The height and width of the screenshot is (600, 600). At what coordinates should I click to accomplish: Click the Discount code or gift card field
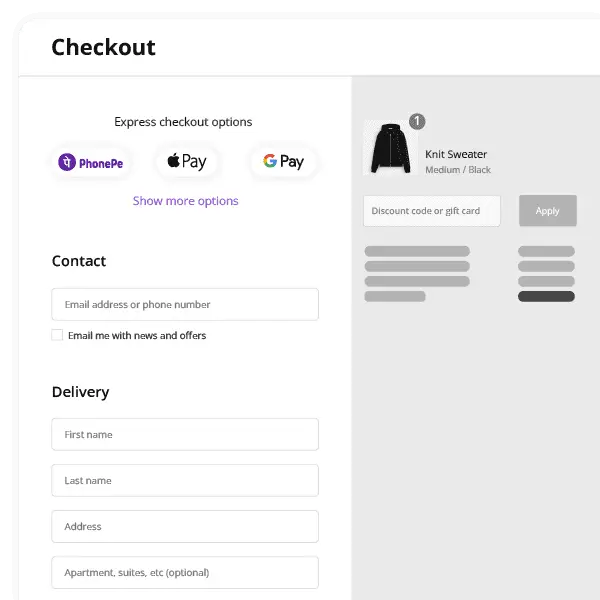tap(431, 211)
